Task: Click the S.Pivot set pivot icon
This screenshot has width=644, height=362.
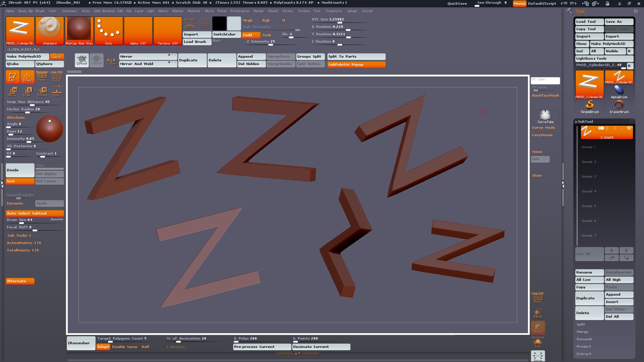Action: click(82, 60)
